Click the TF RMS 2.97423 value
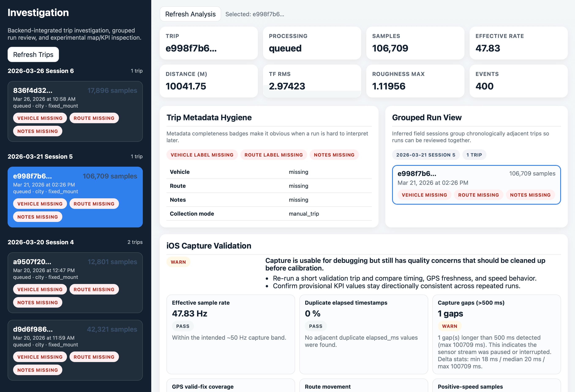The image size is (575, 392). [287, 86]
